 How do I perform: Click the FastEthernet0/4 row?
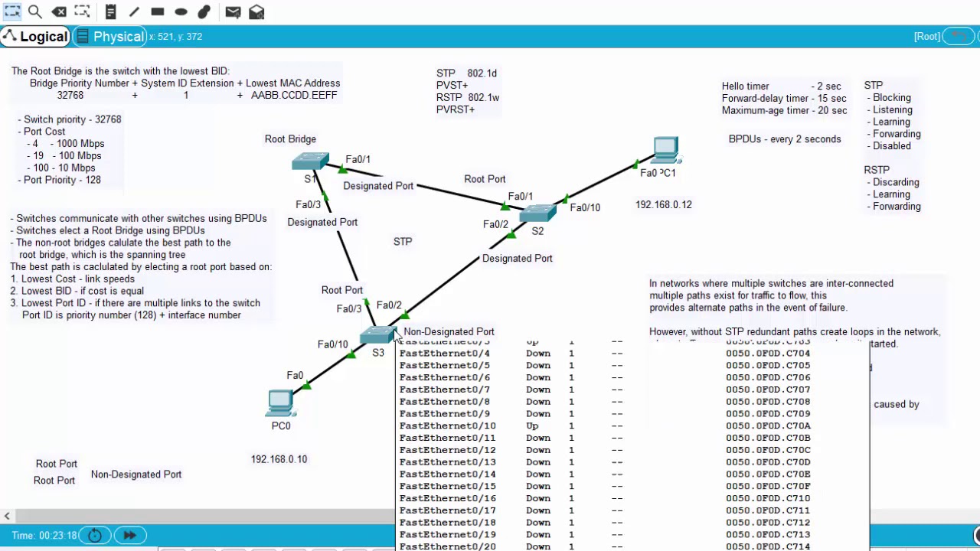click(633, 353)
